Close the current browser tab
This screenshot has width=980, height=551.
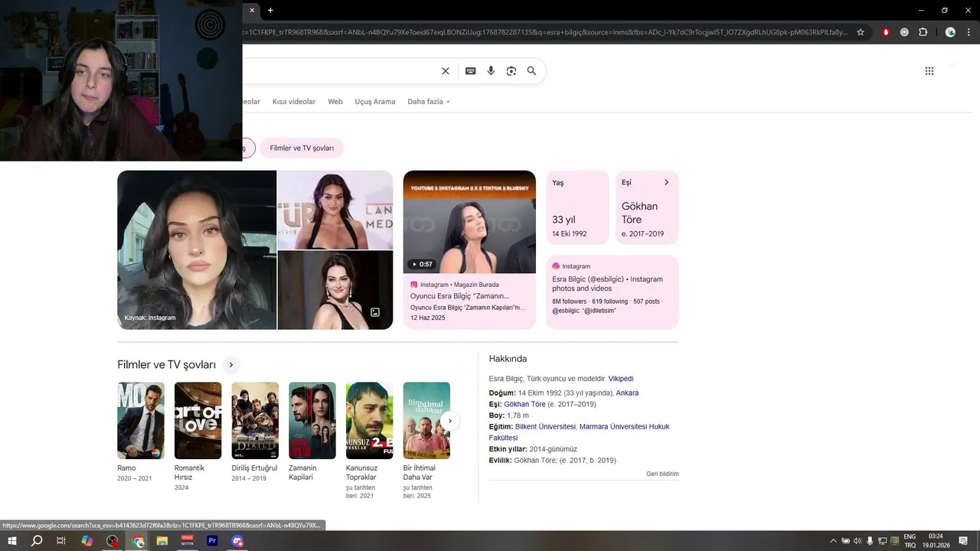(x=252, y=10)
